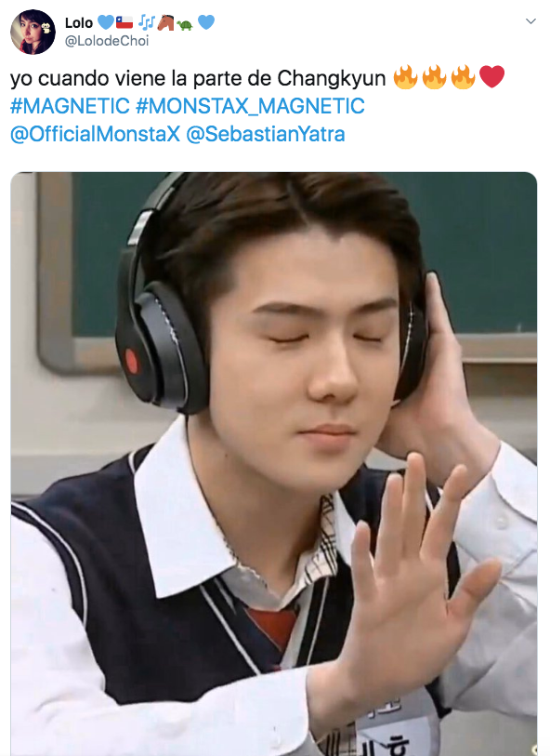Visit the @OfficialMonstaX mention
550x756 pixels.
tap(95, 134)
